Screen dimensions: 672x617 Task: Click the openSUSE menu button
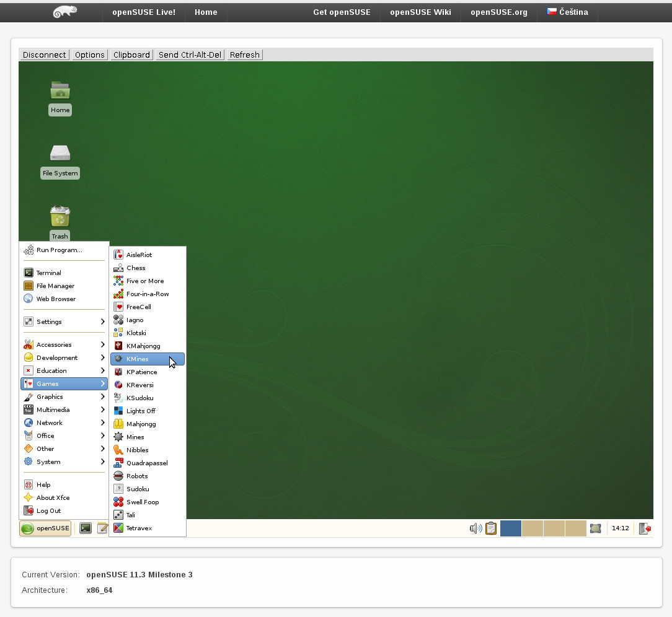pos(45,528)
